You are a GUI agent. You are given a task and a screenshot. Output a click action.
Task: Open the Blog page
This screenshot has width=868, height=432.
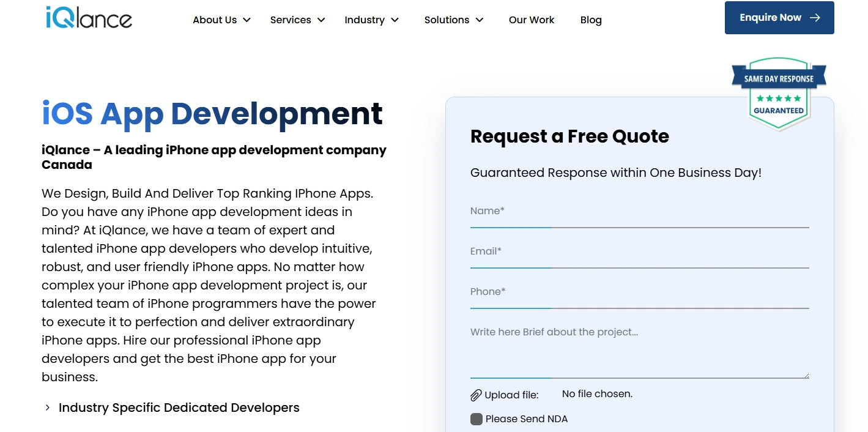tap(591, 20)
